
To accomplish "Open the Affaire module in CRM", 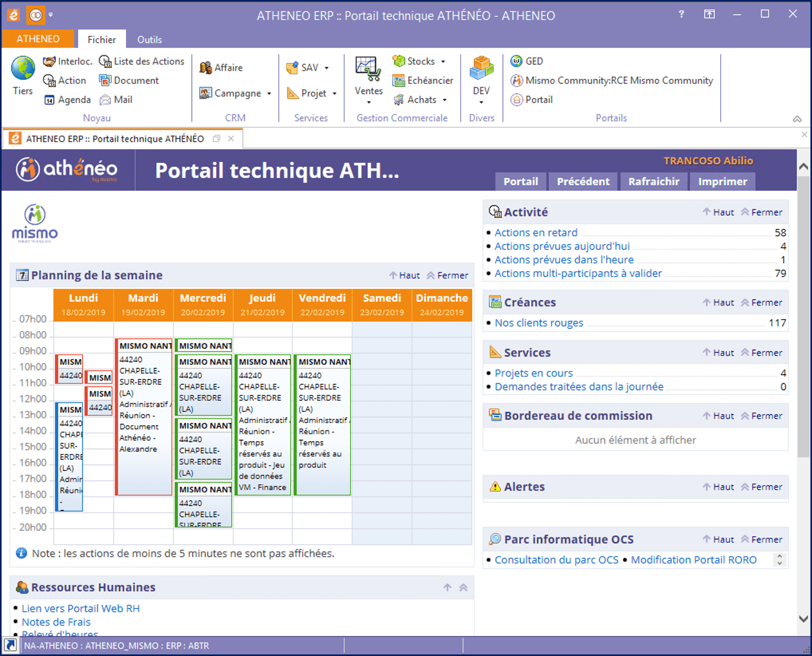I will point(221,68).
